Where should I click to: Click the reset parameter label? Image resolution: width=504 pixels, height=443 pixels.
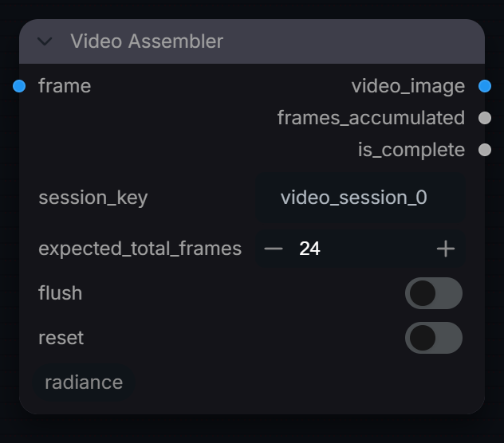61,338
